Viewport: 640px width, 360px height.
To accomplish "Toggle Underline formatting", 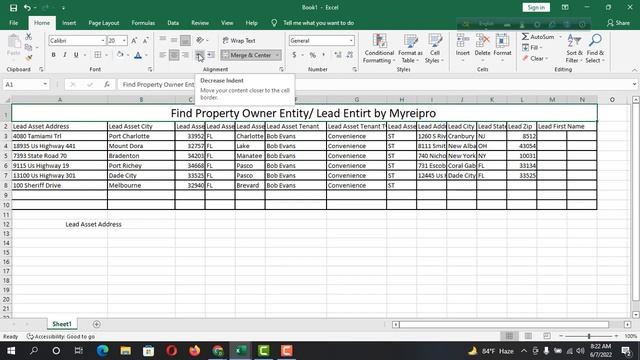I will point(76,55).
